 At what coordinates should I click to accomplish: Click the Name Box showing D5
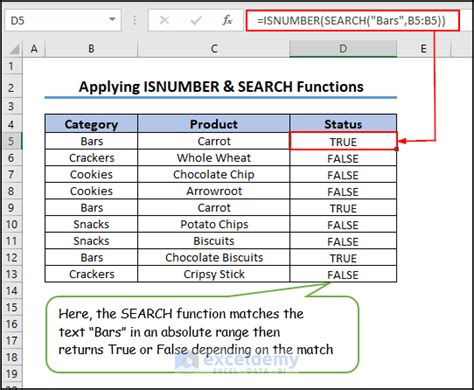[x=63, y=21]
